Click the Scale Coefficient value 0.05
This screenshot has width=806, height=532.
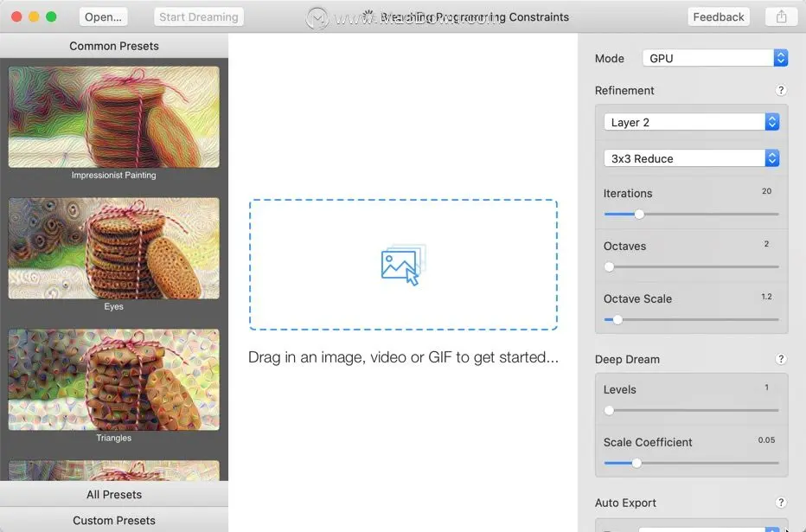point(766,440)
